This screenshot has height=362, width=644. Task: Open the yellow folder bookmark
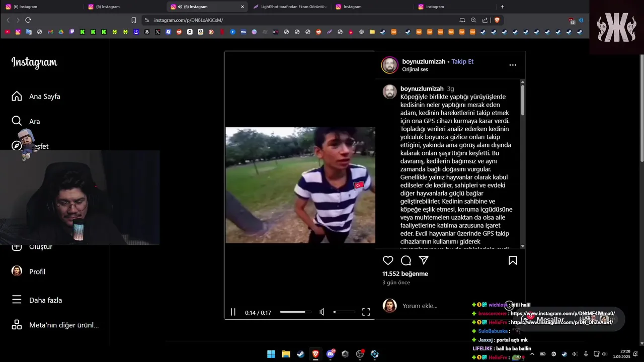coord(372,32)
